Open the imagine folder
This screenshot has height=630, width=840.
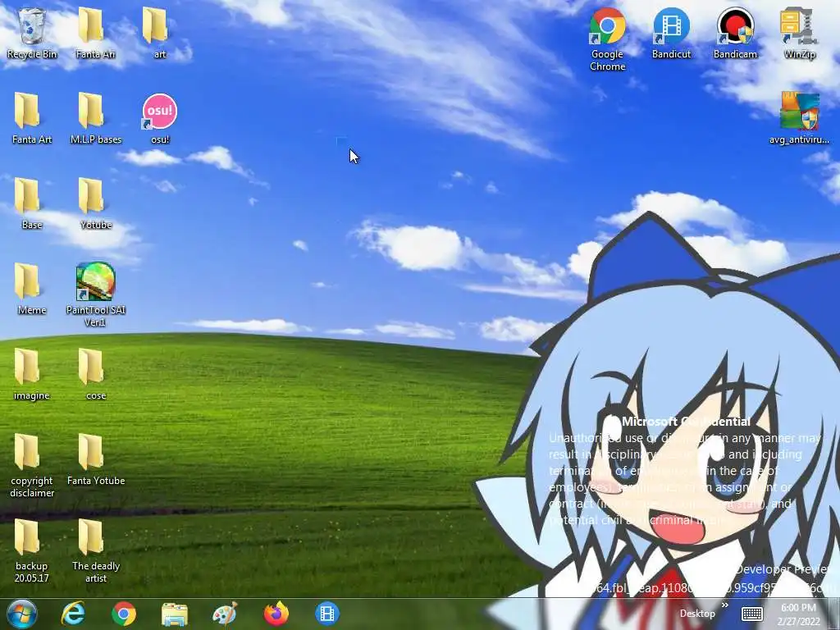coord(32,374)
